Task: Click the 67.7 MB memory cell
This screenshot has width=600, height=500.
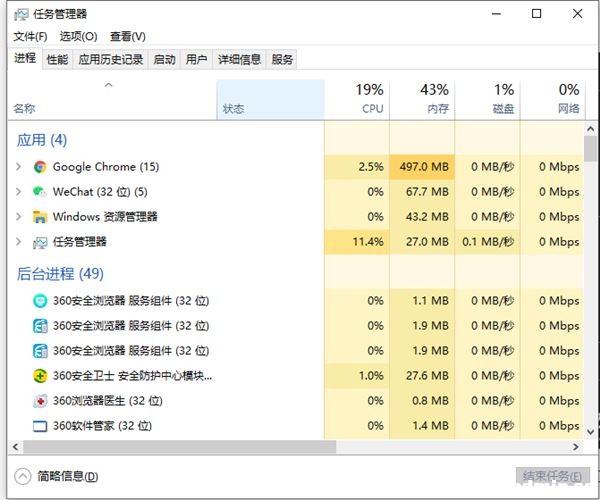Action: click(x=422, y=192)
